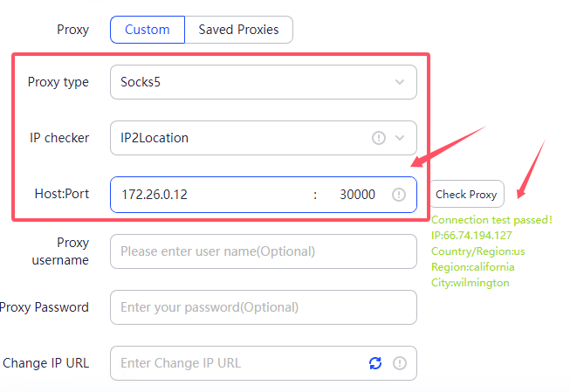Expand the IP checker chevron arrow

[401, 138]
